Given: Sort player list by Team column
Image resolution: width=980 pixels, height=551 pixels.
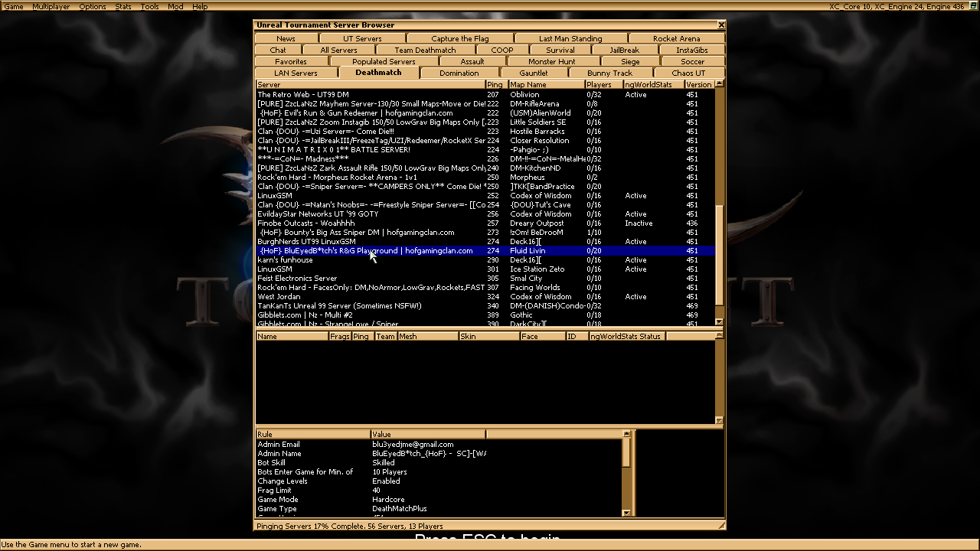Looking at the screenshot, I should point(386,336).
